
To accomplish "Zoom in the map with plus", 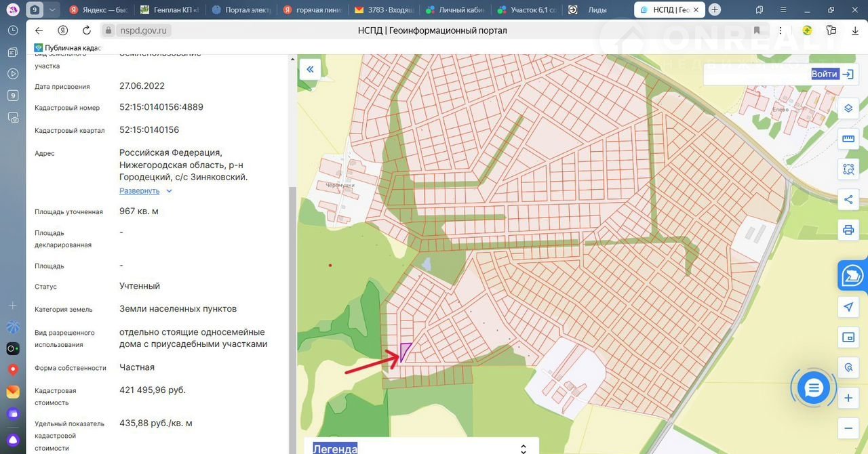I will pos(848,398).
